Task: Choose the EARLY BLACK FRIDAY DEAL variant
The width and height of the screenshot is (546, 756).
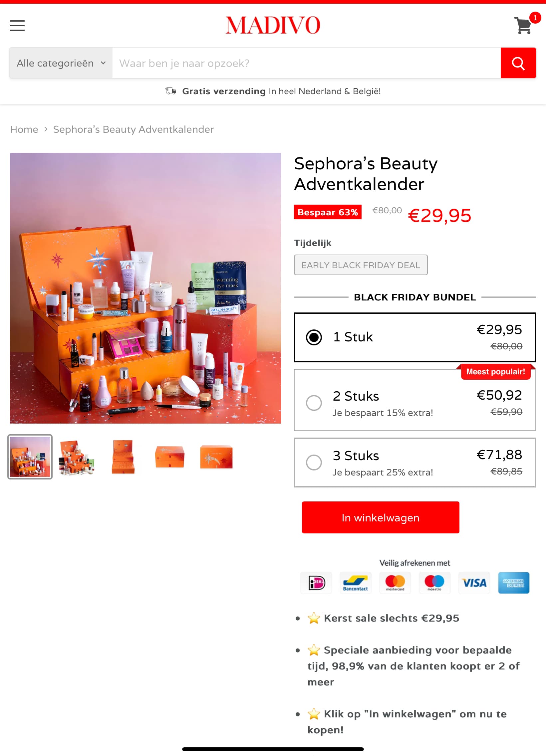Action: [x=361, y=265]
